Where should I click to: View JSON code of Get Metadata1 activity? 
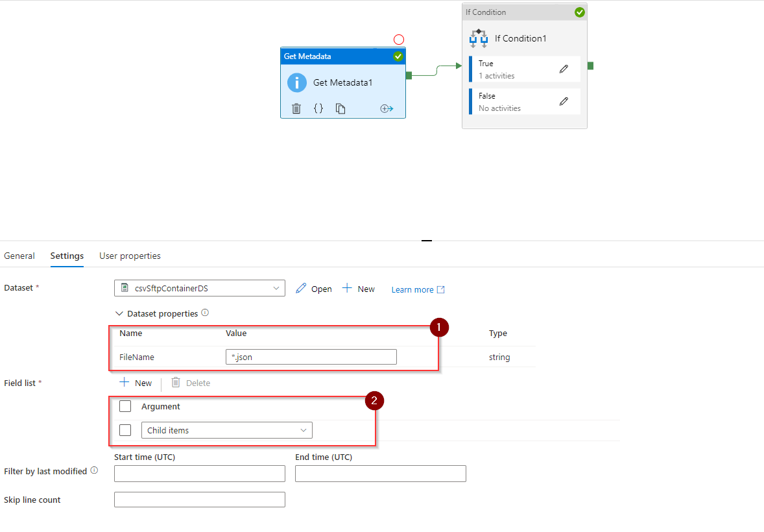coord(318,108)
